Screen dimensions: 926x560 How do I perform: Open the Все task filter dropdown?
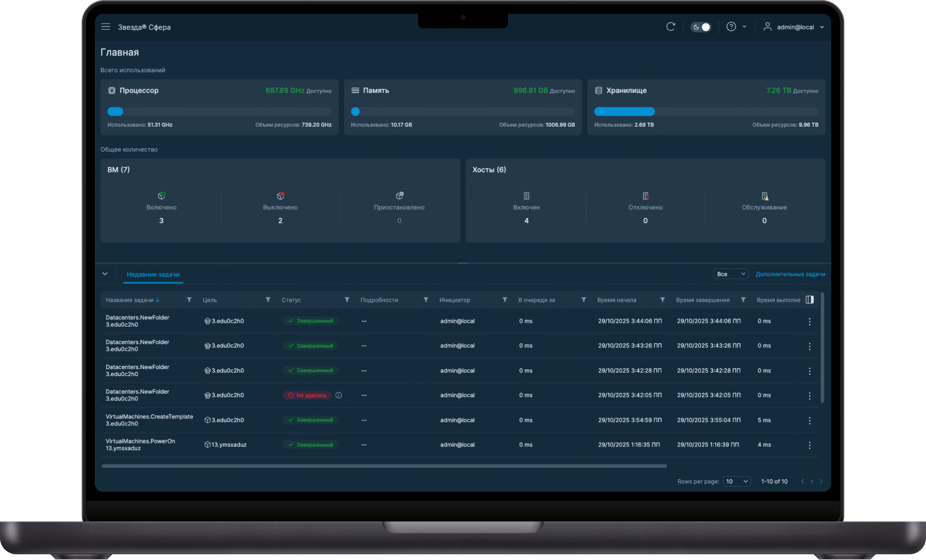(731, 274)
